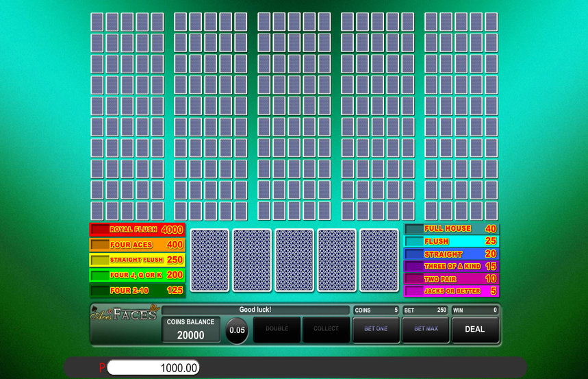Click the red swatch beside Royal Flush
This screenshot has width=588, height=379.
pos(100,230)
